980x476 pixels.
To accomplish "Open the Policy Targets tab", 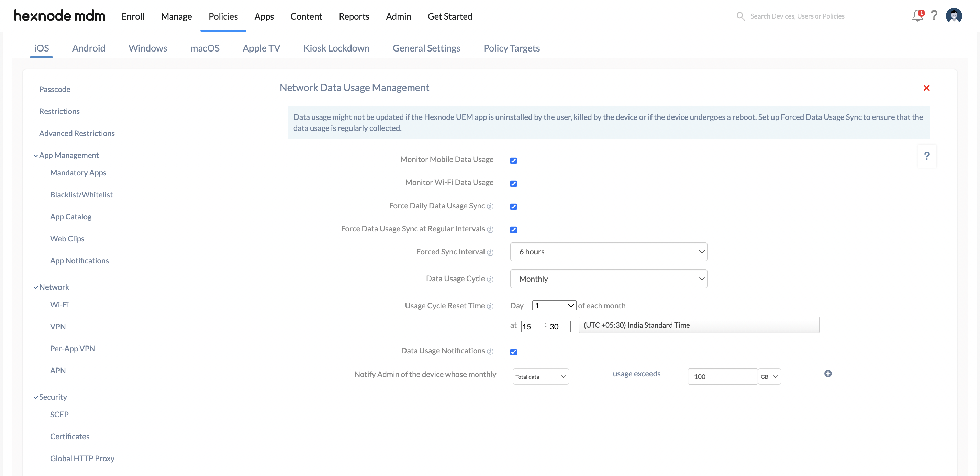I will click(511, 48).
